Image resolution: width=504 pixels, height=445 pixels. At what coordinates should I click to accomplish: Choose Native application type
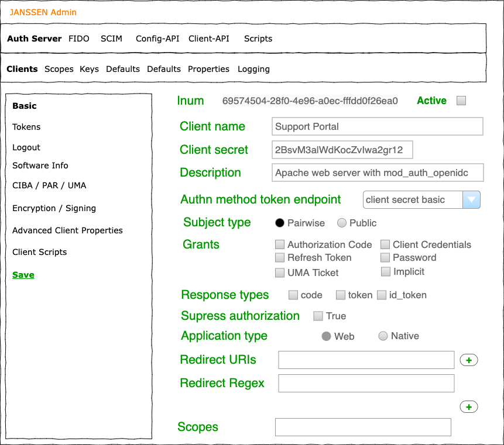pos(383,336)
